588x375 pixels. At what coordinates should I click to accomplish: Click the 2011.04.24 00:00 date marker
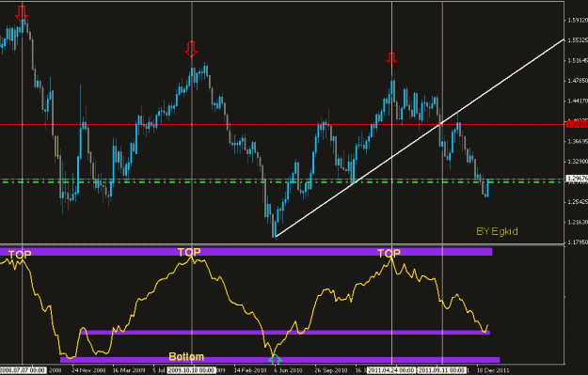[x=391, y=370]
